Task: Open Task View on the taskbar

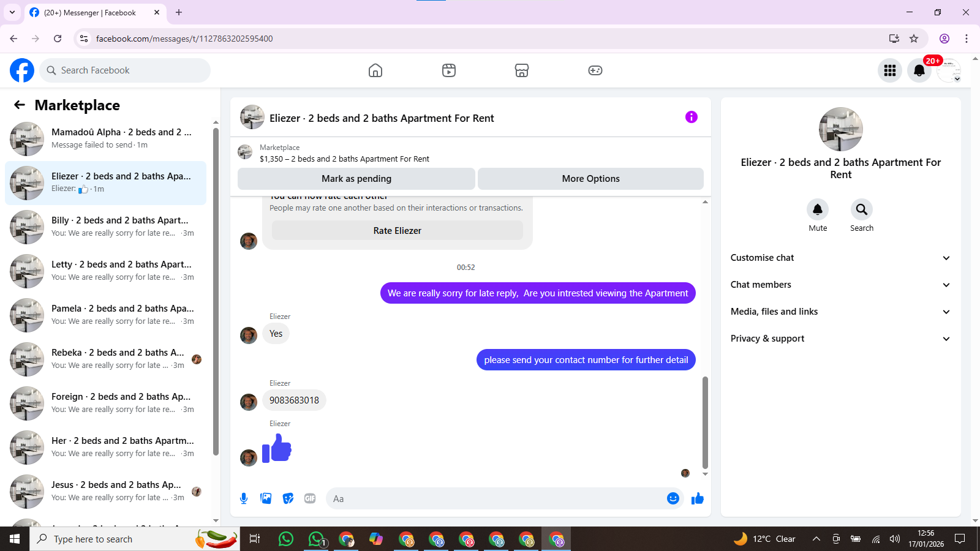Action: [x=255, y=539]
